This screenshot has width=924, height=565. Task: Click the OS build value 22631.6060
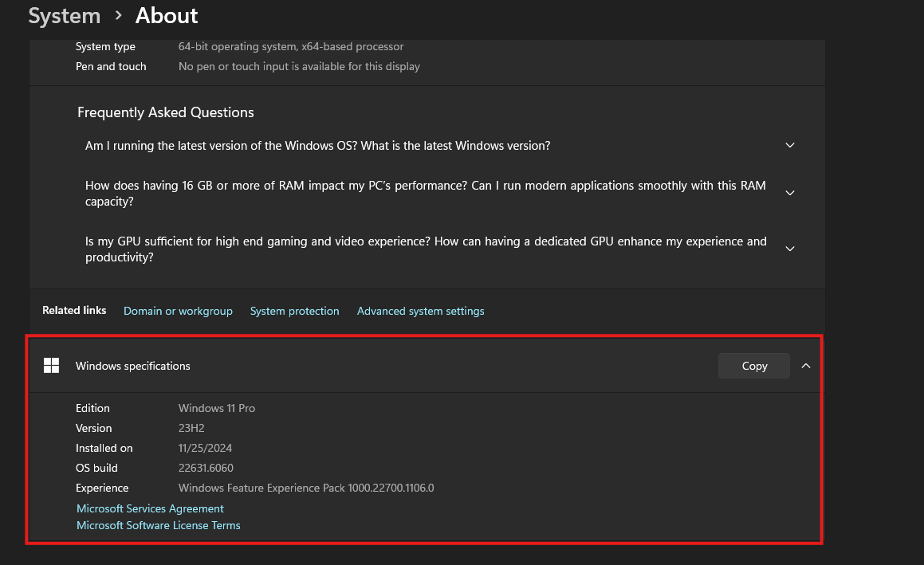pos(206,468)
